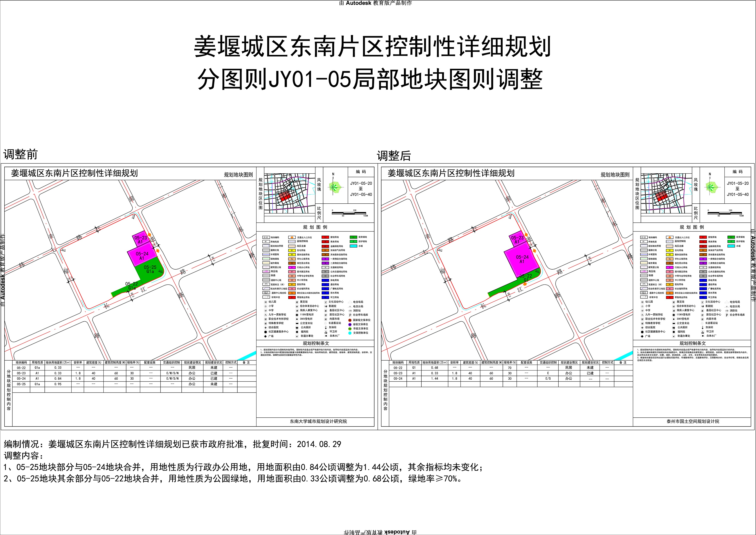Click the 编制情况 line with date 2014.08.29
This screenshot has height=535, width=756.
(173, 444)
